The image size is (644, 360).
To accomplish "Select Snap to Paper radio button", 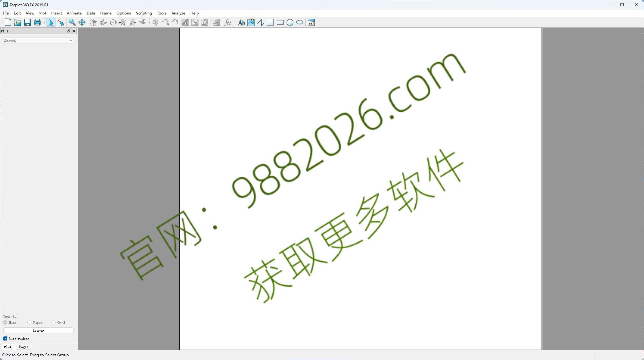I will [x=30, y=323].
